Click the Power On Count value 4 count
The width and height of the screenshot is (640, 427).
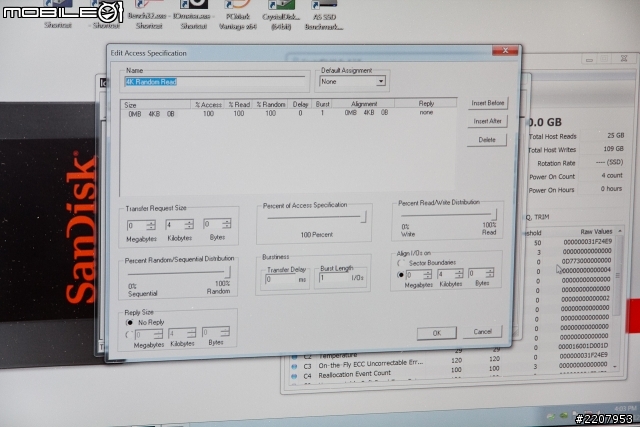click(612, 175)
